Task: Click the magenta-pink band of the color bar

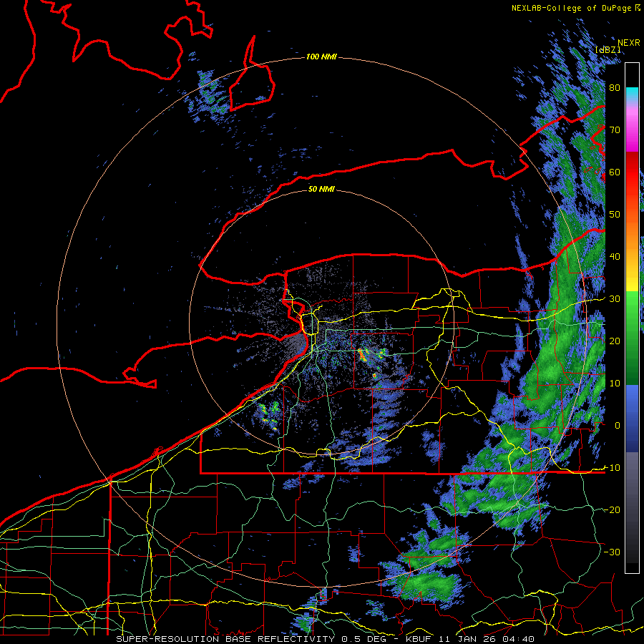Action: point(632,127)
